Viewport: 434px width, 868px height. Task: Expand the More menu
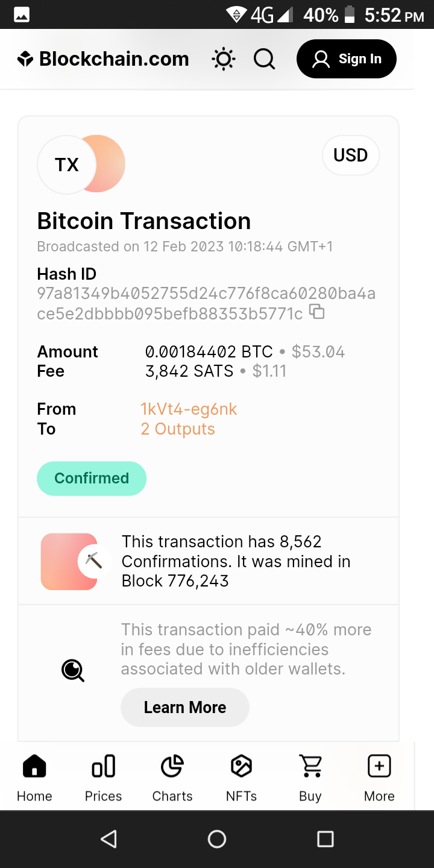(379, 778)
